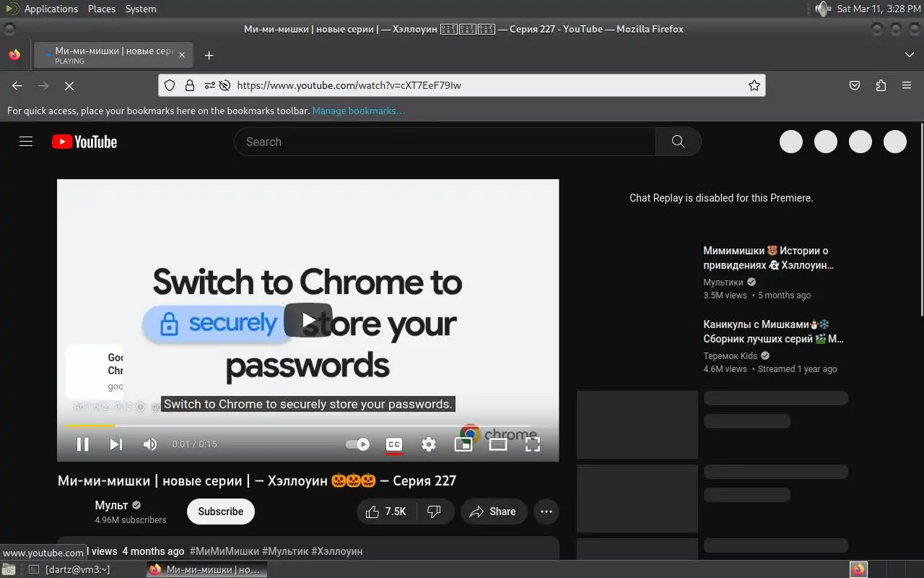Click the search magnifier button
924x578 pixels.
[678, 142]
